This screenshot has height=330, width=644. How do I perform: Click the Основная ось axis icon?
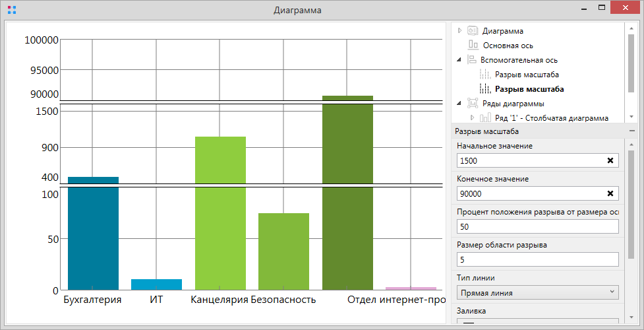[x=473, y=46]
